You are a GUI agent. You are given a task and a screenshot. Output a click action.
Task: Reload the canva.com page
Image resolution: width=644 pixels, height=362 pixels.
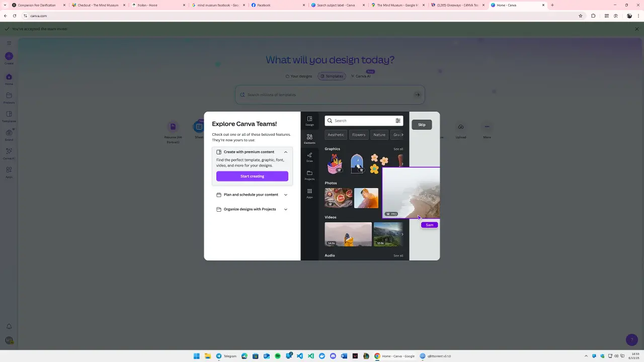coord(15,16)
